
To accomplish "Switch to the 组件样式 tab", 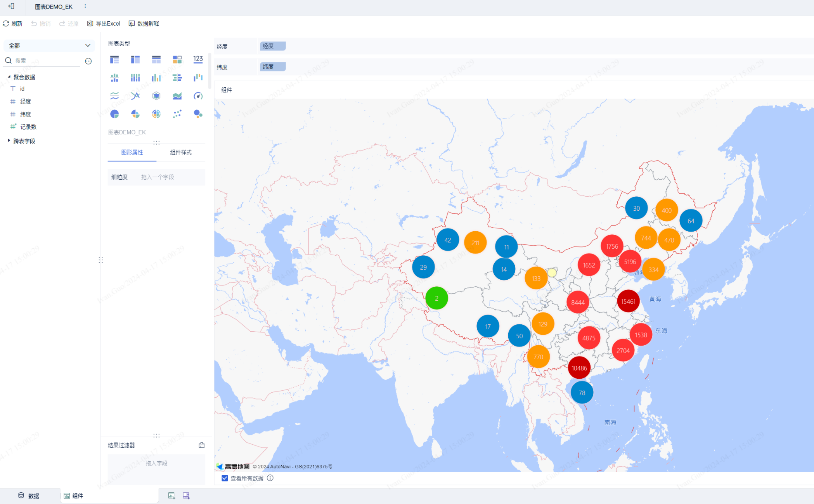I will tap(180, 152).
